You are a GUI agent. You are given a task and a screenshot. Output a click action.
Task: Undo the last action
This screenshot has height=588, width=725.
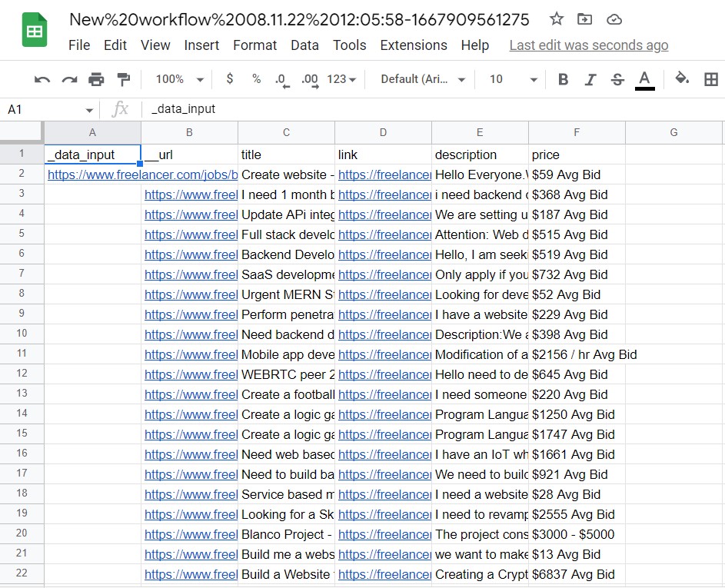point(42,79)
